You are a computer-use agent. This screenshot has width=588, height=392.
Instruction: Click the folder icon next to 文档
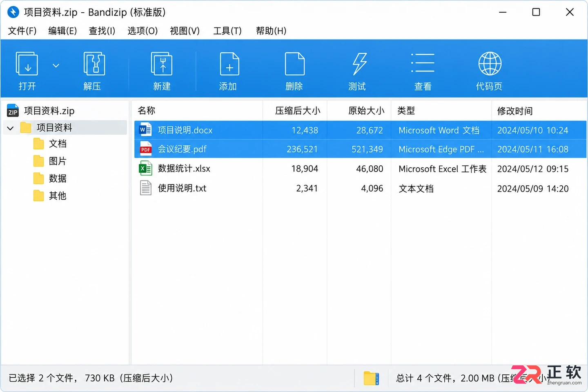[x=38, y=144]
